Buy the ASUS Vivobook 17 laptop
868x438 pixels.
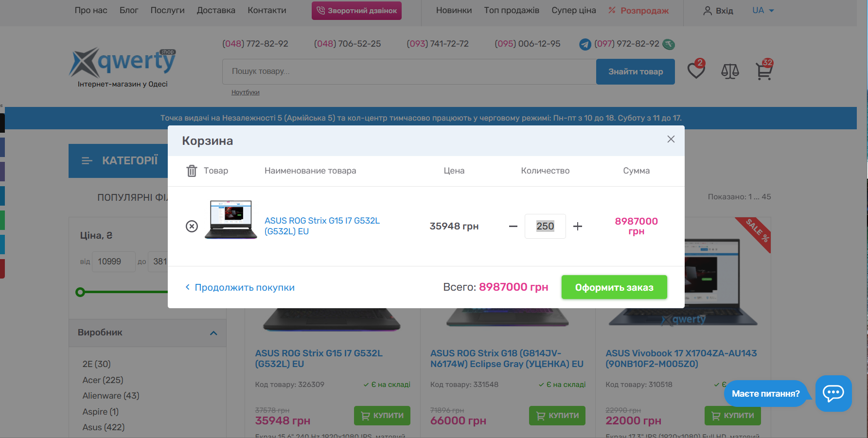(x=733, y=416)
